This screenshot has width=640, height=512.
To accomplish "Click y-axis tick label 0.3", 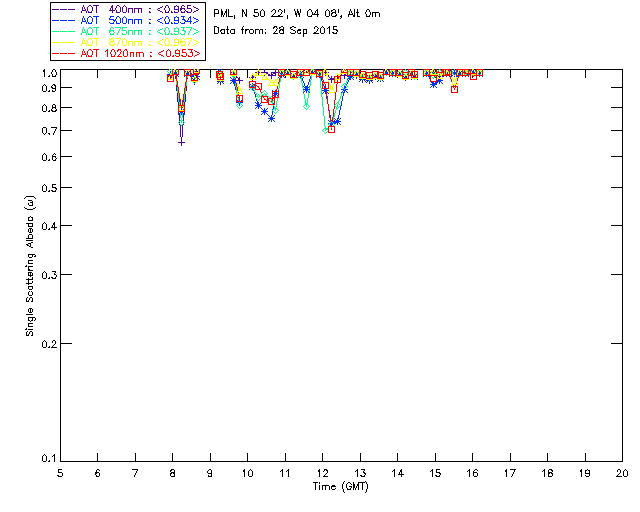I will [x=49, y=275].
